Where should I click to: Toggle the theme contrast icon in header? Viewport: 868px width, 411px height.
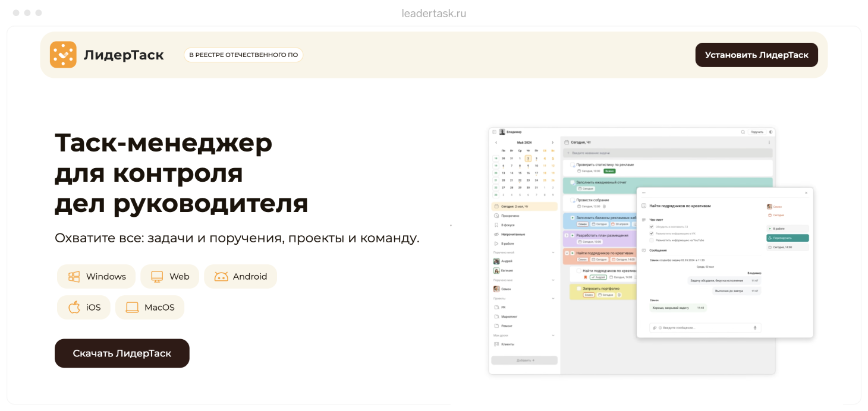(x=770, y=132)
